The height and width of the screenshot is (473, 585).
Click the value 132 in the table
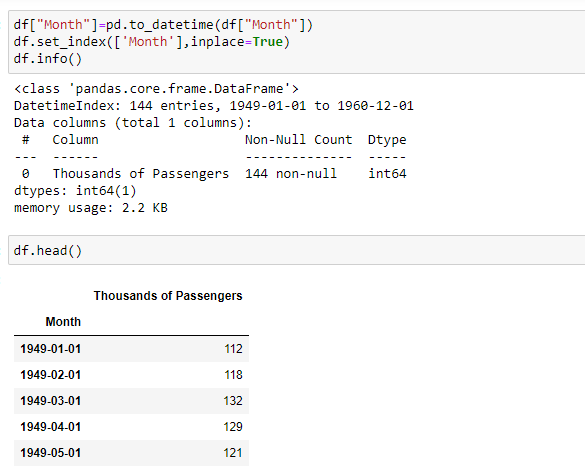[x=233, y=401]
